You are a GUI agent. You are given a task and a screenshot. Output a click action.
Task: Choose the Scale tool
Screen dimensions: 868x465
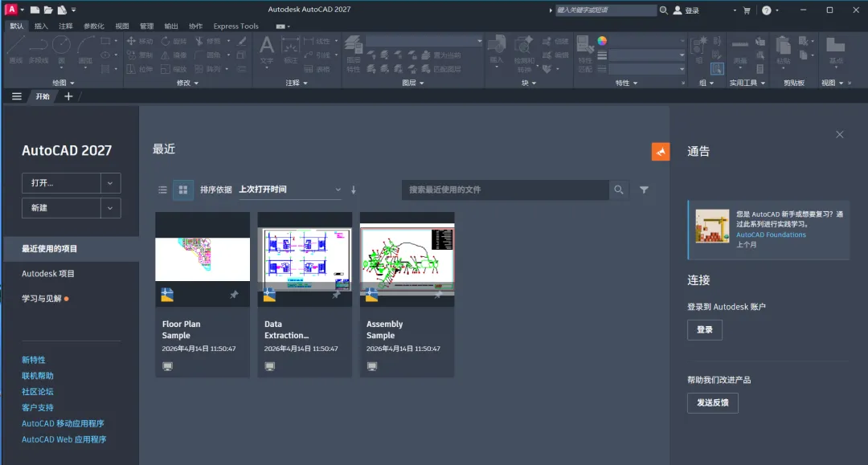(x=174, y=69)
